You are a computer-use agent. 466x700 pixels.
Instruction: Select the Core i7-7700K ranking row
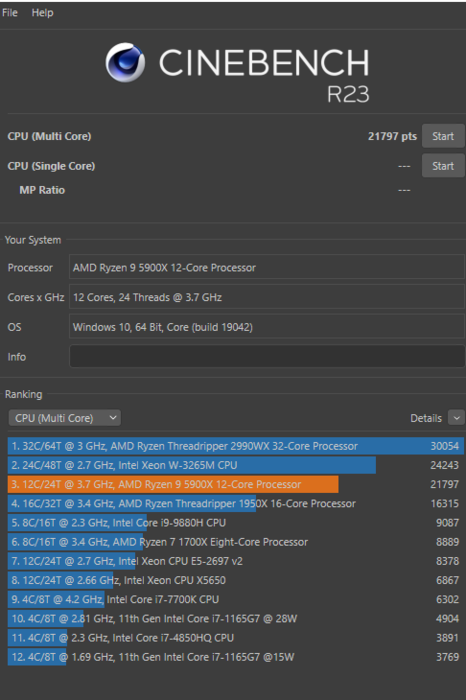tap(236, 600)
